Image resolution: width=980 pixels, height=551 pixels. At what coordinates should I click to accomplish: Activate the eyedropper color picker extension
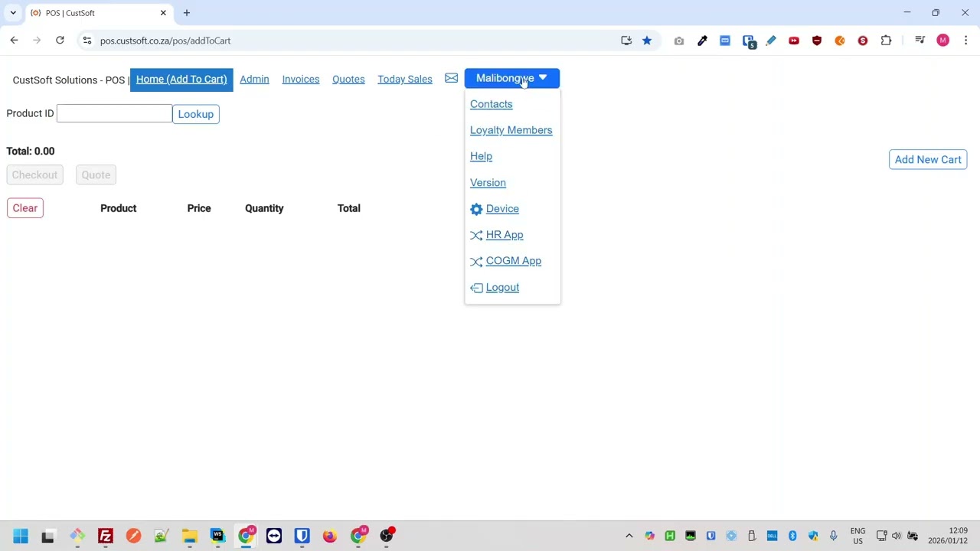pos(702,41)
